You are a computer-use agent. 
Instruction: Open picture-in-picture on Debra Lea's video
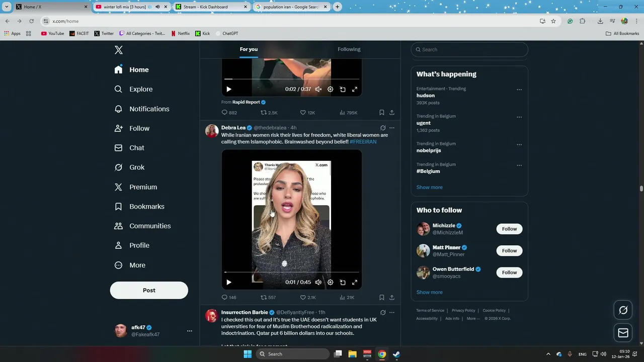343,282
